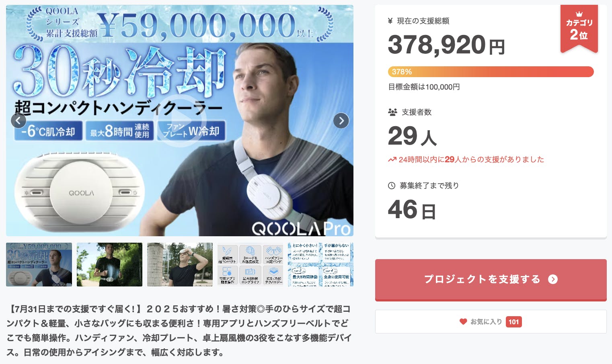Click the 378% funding progress bar

coord(491,72)
